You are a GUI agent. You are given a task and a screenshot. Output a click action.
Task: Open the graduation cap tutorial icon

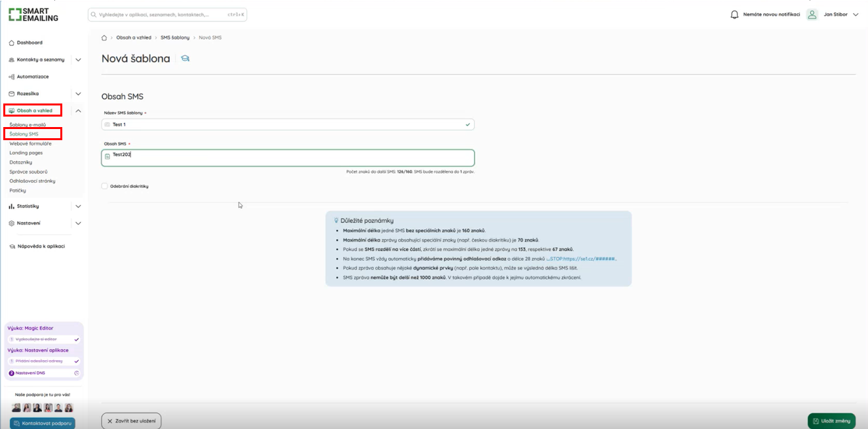[x=186, y=59]
